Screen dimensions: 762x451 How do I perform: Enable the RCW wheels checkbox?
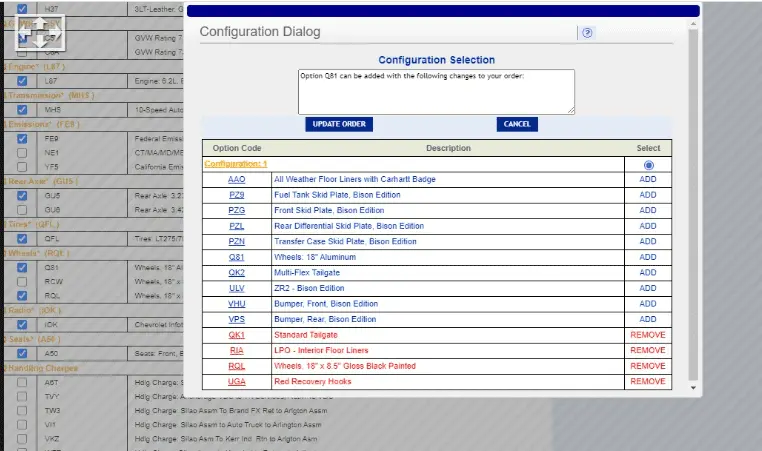tap(22, 282)
